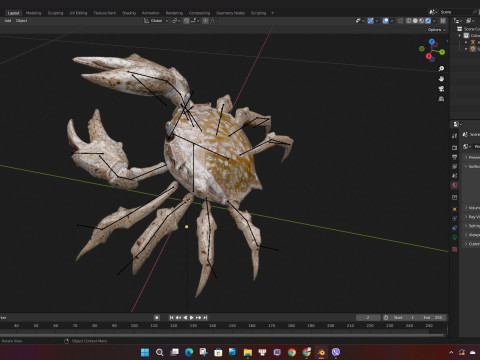Switch to the Geometry Nodes workspace tab

tap(230, 13)
